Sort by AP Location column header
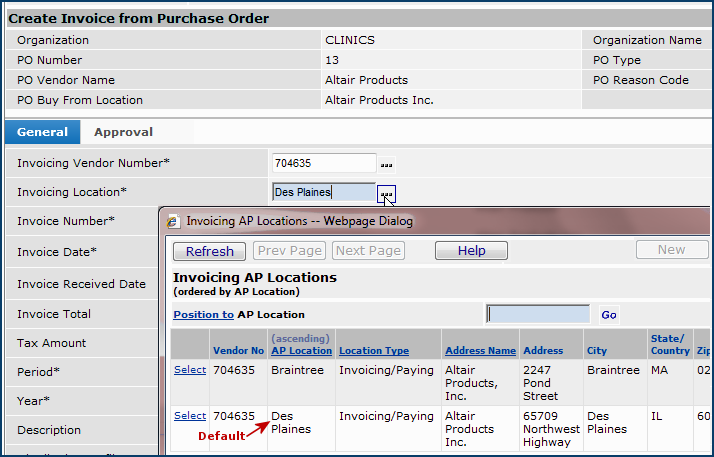The width and height of the screenshot is (714, 457). 301,351
